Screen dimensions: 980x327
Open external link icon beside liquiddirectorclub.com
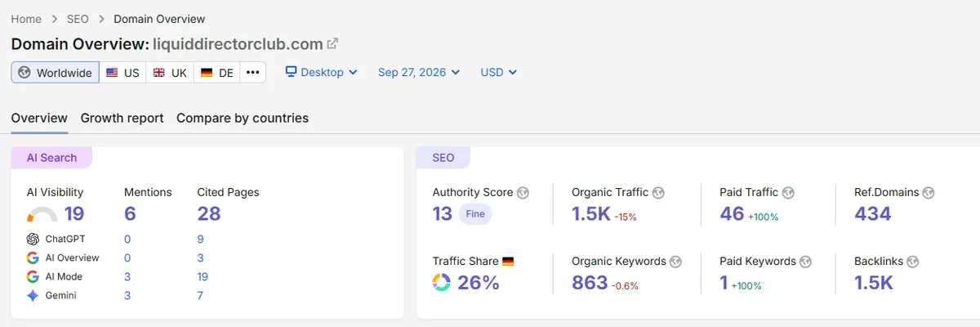pyautogui.click(x=332, y=44)
